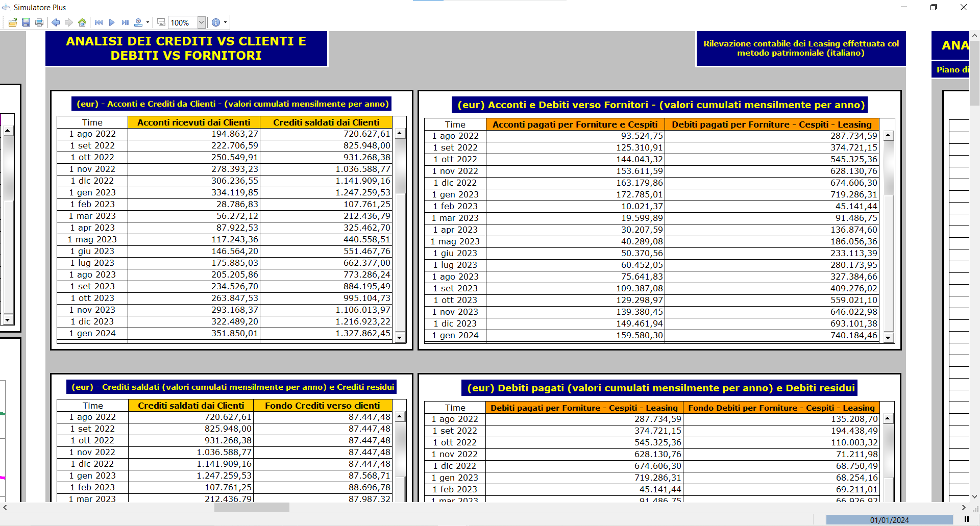Click the Simulatore Plus app icon in title bar

6,7
